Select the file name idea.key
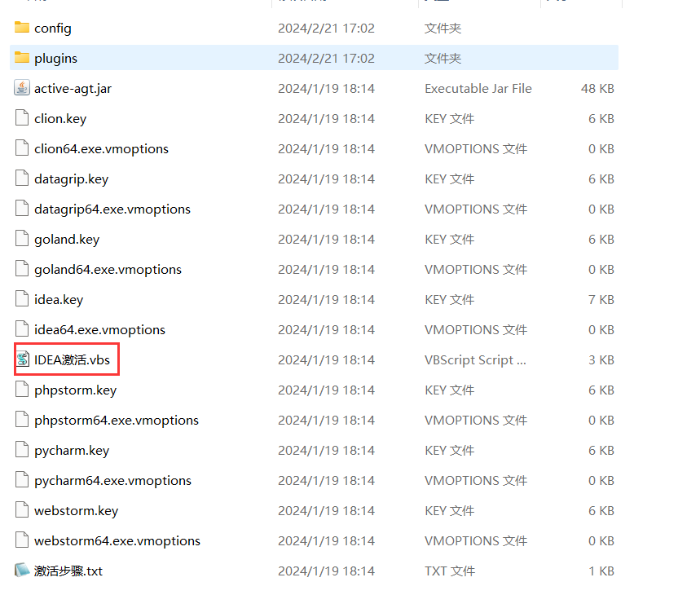The image size is (700, 595). (59, 299)
